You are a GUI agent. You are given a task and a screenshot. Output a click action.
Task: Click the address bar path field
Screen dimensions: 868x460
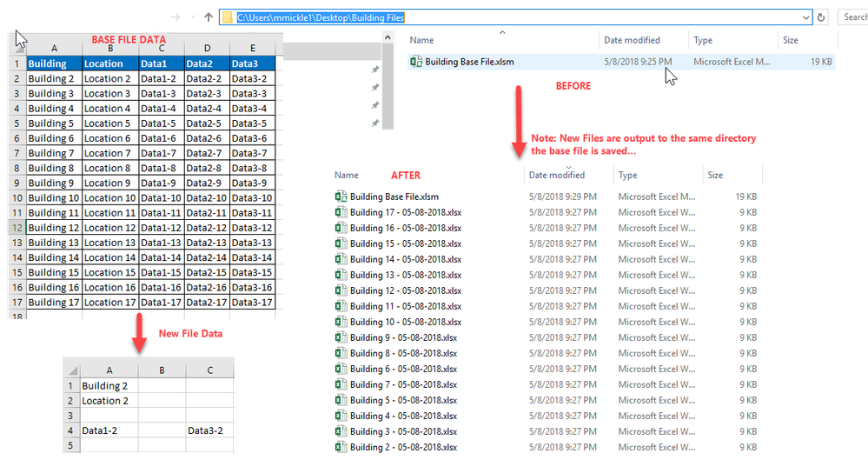point(516,17)
